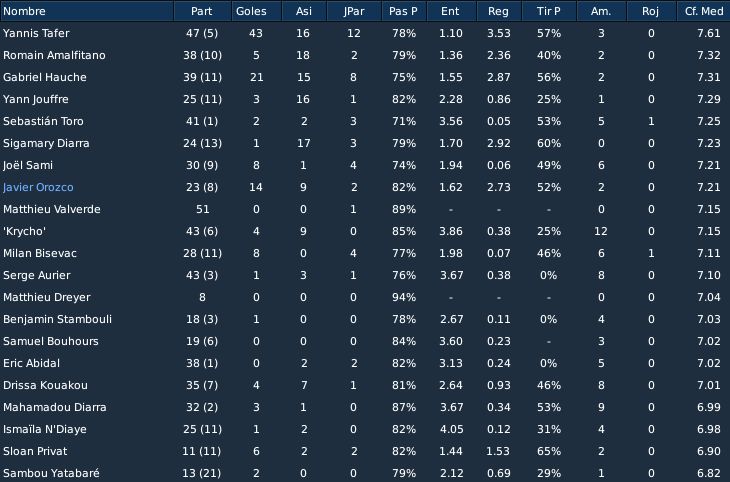Open Javier Orozco player link

click(38, 187)
